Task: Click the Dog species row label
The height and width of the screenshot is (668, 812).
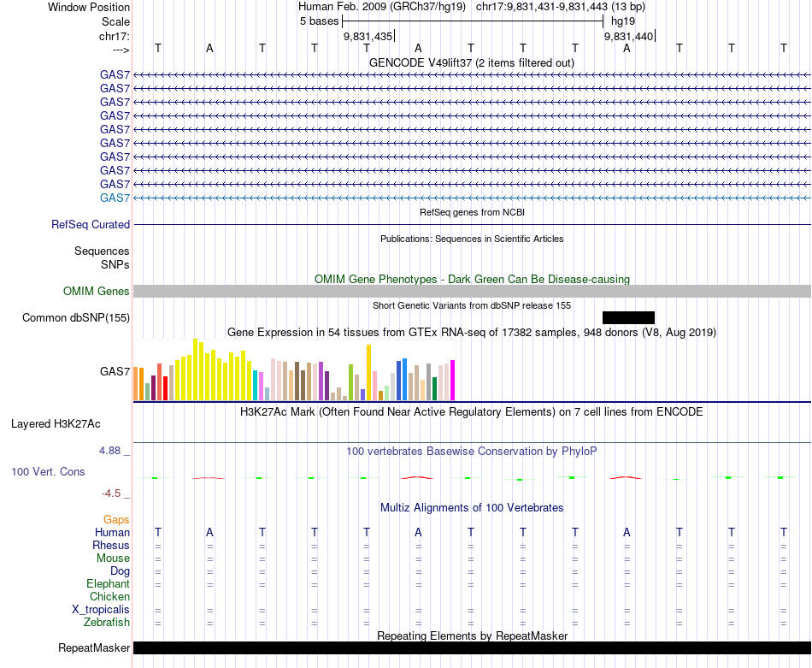Action: tap(121, 571)
